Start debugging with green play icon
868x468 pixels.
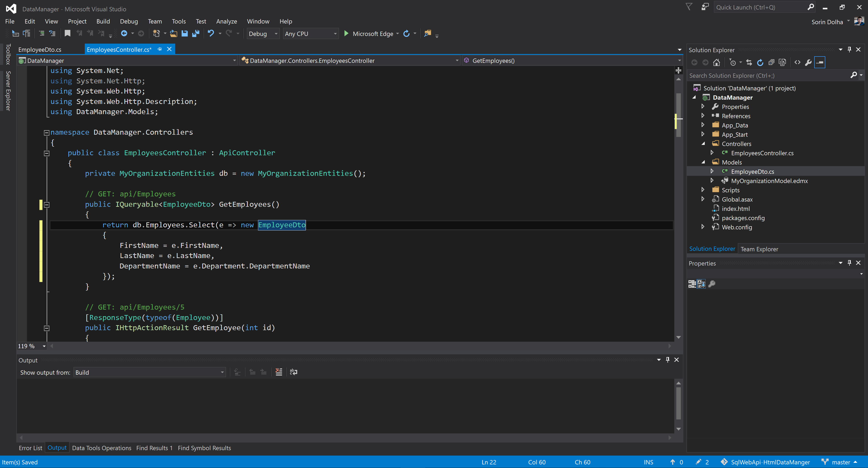[x=346, y=33]
